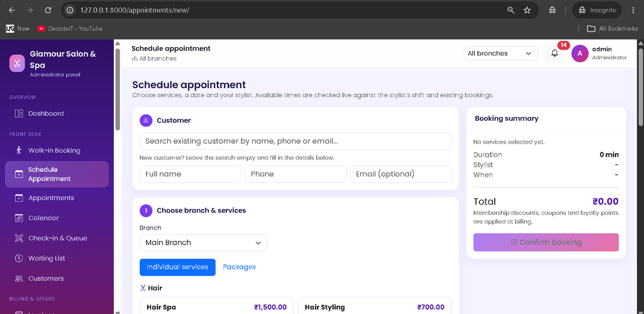Click the Booking summary heading
The width and height of the screenshot is (644, 314).
point(506,118)
